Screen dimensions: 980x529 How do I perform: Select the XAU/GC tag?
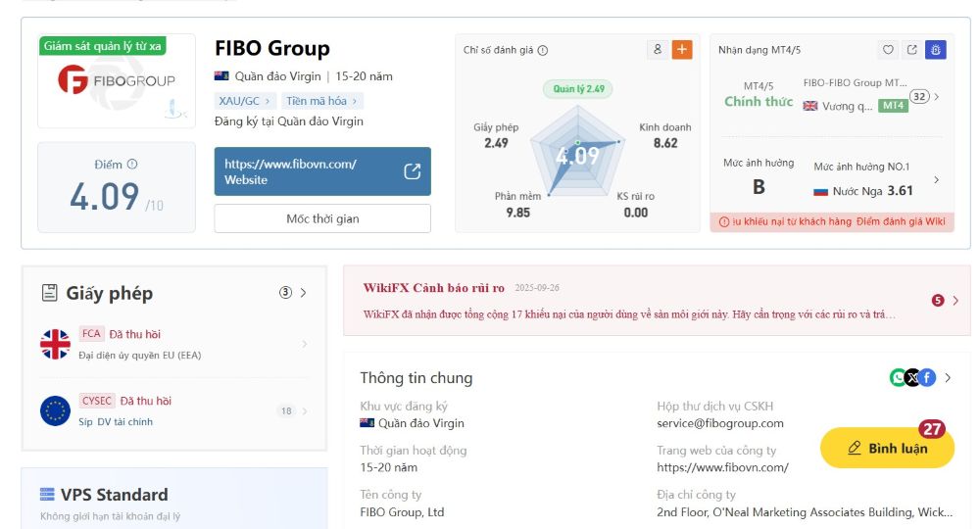(x=244, y=101)
